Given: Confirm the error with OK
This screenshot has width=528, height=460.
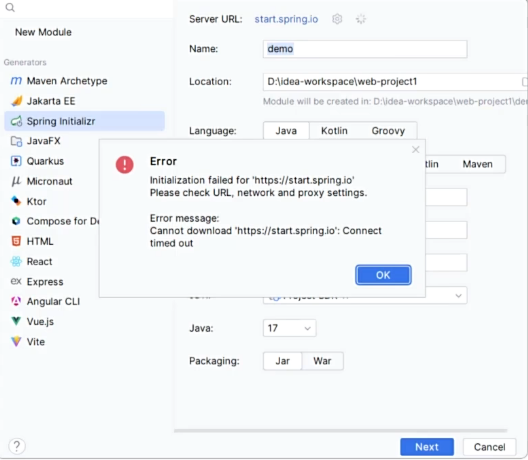Looking at the screenshot, I should pos(383,275).
